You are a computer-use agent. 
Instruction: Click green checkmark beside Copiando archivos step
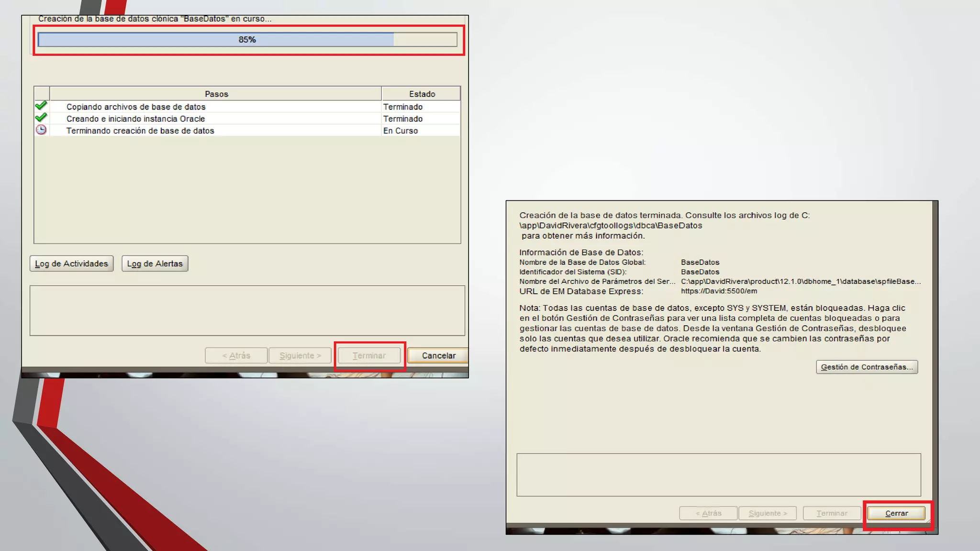pyautogui.click(x=41, y=106)
